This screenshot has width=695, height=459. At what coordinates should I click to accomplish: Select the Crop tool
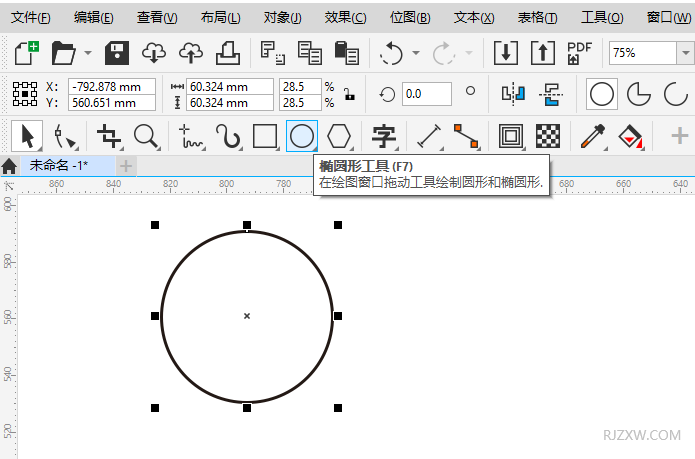109,135
